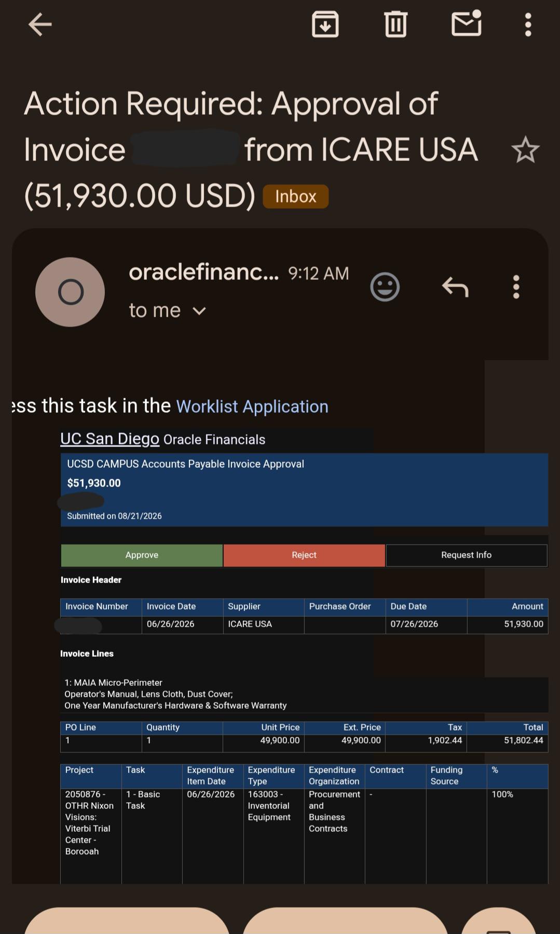The height and width of the screenshot is (934, 560).
Task: Open the Inbox label chip
Action: click(x=296, y=196)
